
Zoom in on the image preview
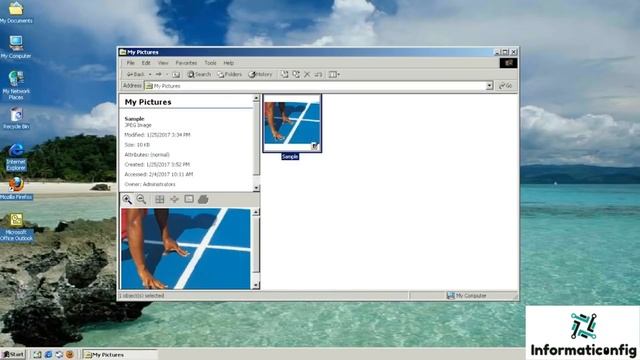(127, 199)
